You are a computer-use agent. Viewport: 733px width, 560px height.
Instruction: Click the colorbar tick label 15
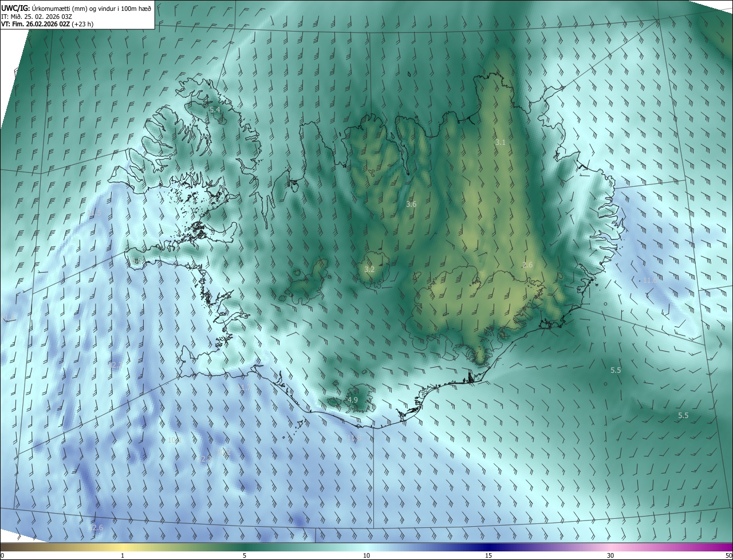coord(488,555)
